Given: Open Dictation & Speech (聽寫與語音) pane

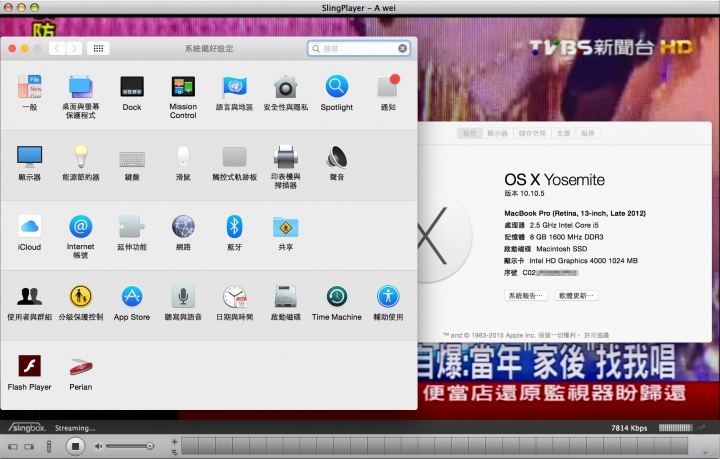Looking at the screenshot, I should [x=183, y=302].
